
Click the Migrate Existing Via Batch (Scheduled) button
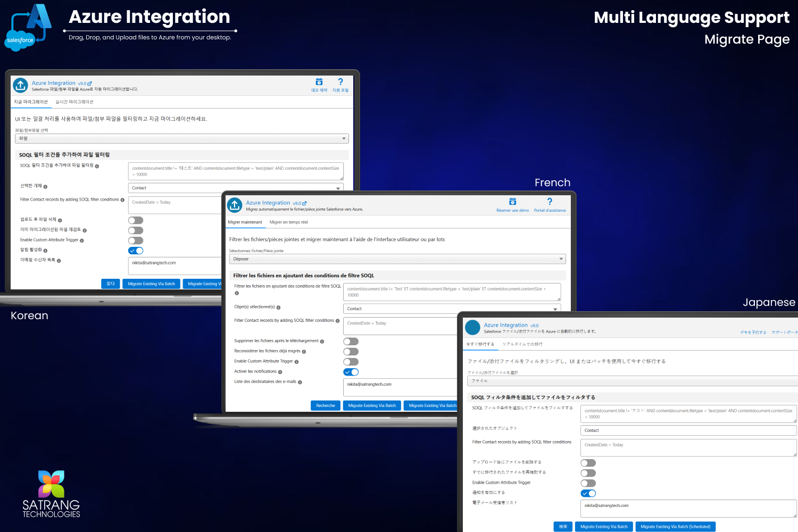[675, 526]
